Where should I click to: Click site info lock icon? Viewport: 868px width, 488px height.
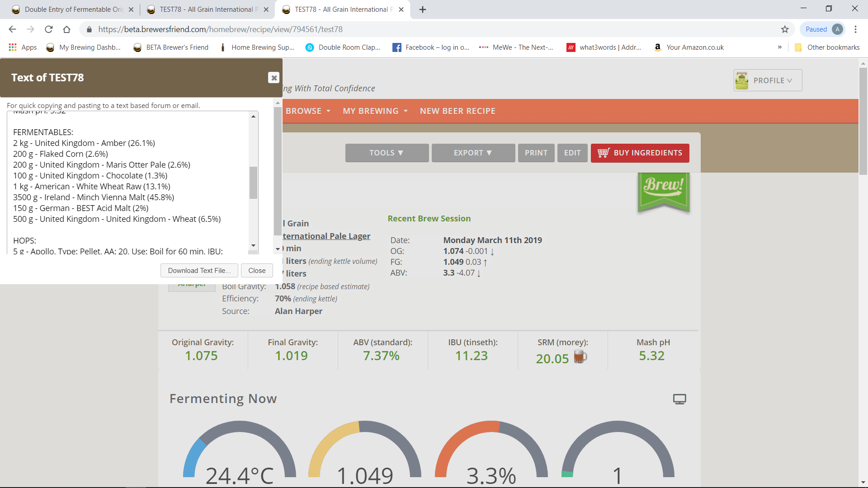[89, 29]
